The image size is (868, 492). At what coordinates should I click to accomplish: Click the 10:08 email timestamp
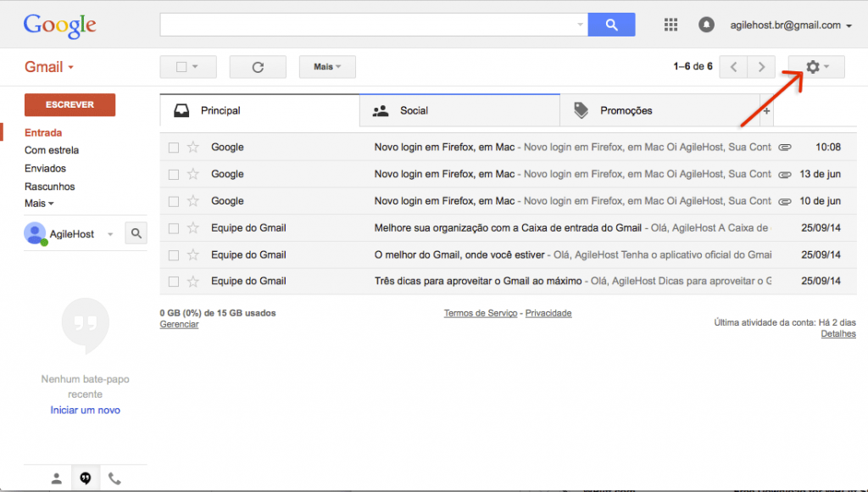coord(828,148)
